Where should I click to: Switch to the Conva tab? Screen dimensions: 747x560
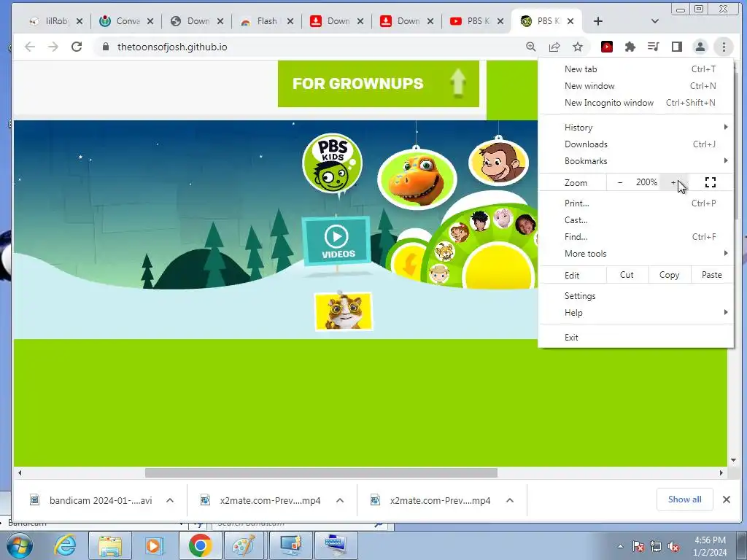[122, 21]
